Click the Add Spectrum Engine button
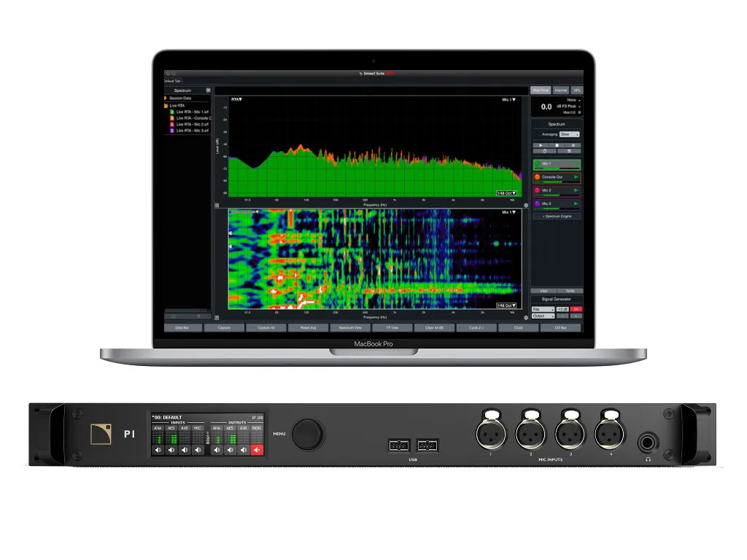This screenshot has height=560, width=747. pyautogui.click(x=556, y=217)
